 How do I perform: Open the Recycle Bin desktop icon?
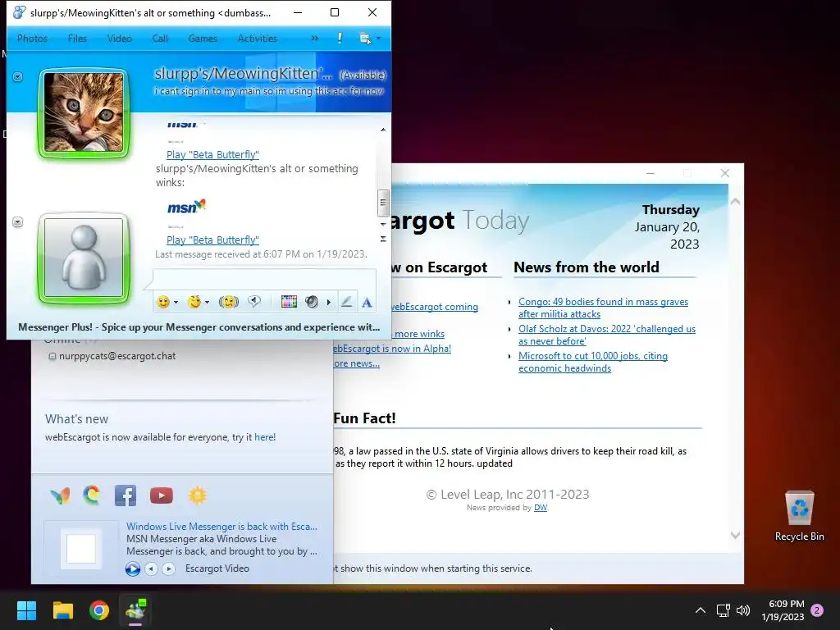click(x=799, y=516)
